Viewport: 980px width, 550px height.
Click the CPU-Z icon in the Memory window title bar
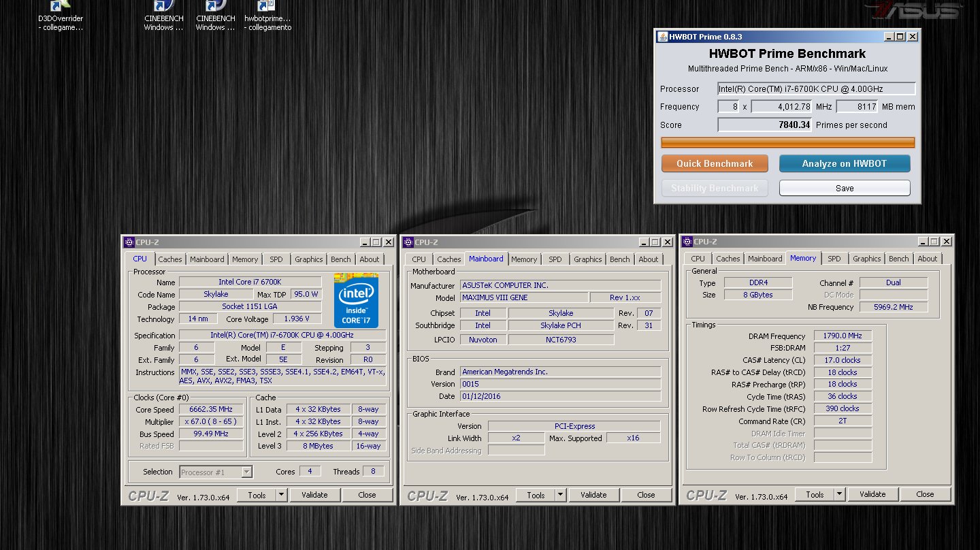click(x=687, y=241)
